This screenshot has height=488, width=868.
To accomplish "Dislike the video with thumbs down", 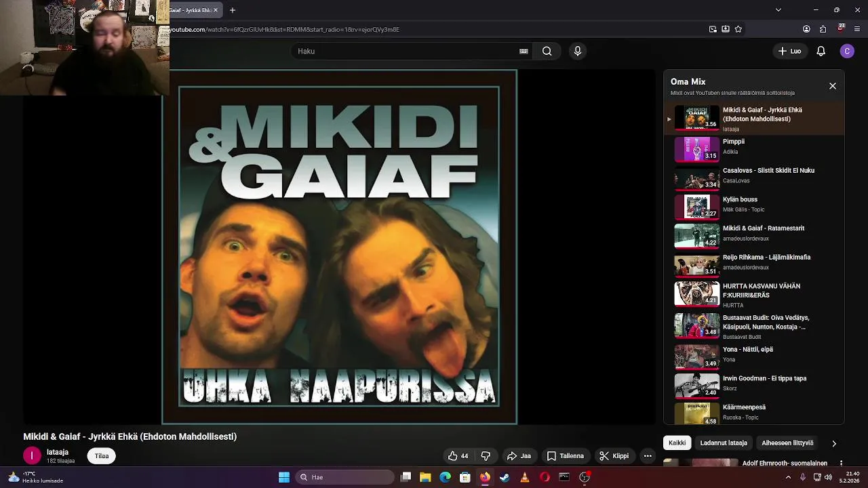I will pyautogui.click(x=486, y=456).
